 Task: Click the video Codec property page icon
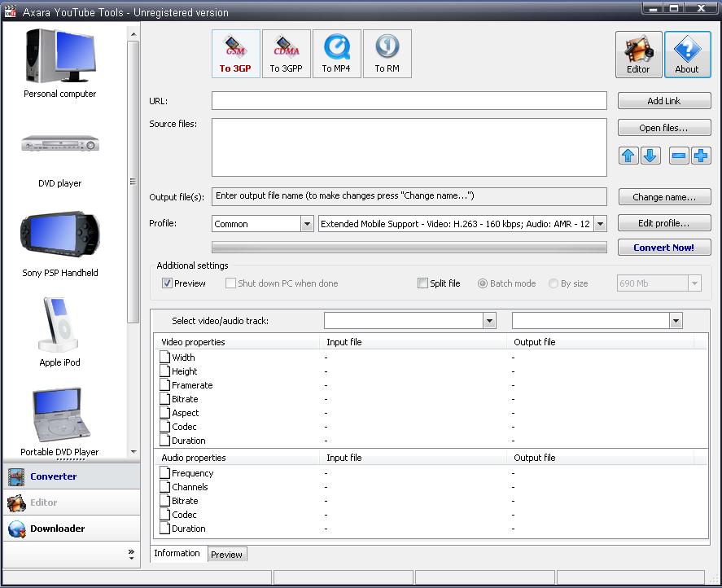click(x=165, y=426)
